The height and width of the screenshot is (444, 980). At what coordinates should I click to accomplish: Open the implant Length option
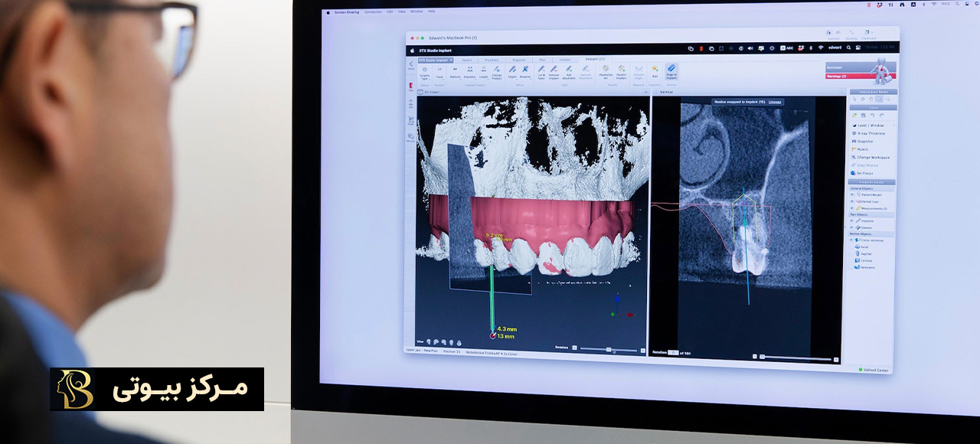pos(484,73)
